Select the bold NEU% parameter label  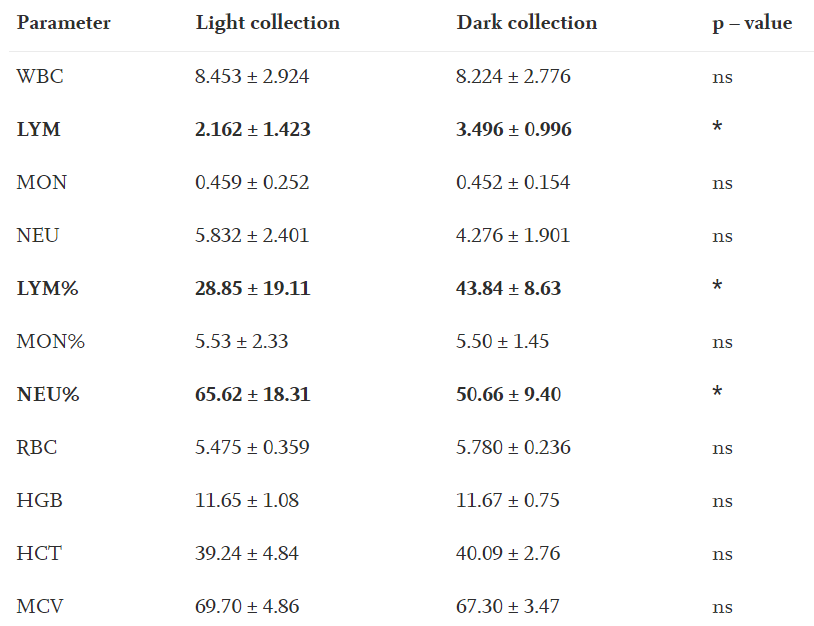pyautogui.click(x=48, y=394)
